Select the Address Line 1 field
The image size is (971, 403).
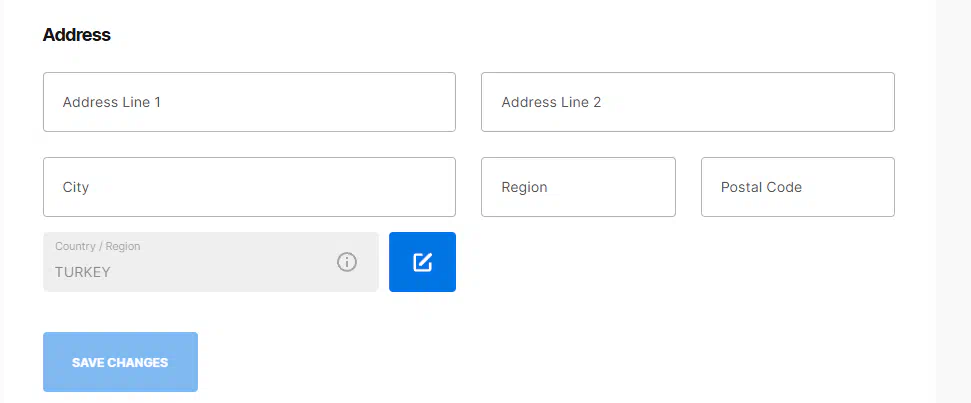pyautogui.click(x=249, y=102)
